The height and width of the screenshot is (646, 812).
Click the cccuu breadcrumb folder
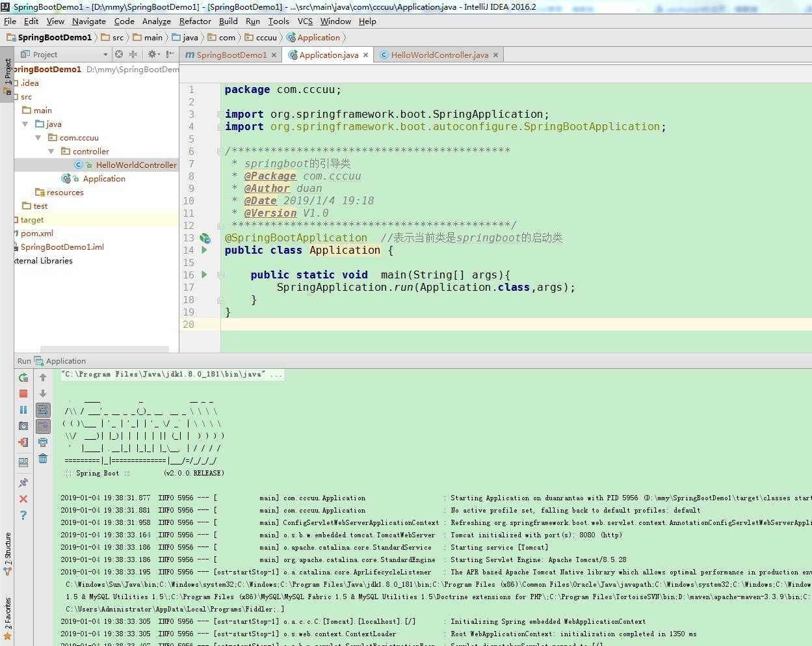(261, 38)
